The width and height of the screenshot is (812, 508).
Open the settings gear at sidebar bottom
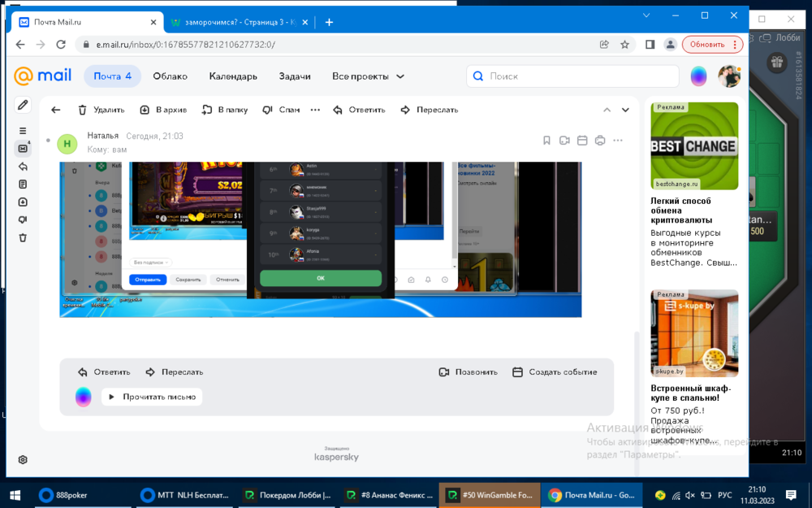[23, 459]
